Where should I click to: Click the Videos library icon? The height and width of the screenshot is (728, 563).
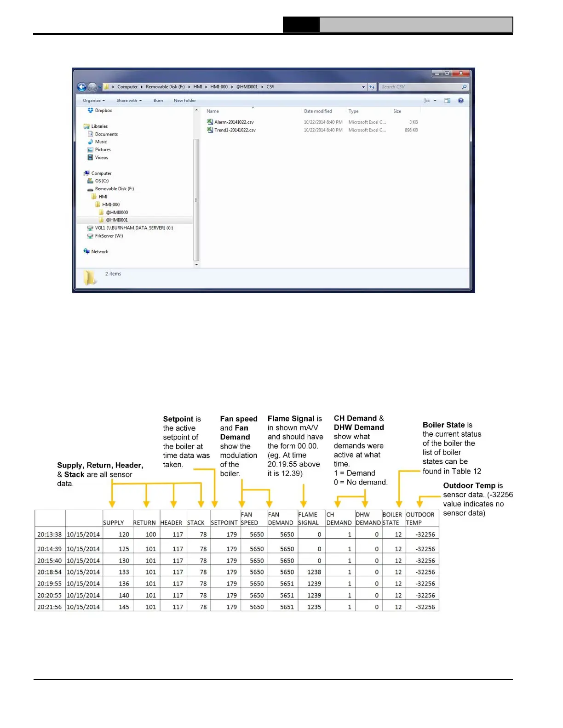[90, 157]
